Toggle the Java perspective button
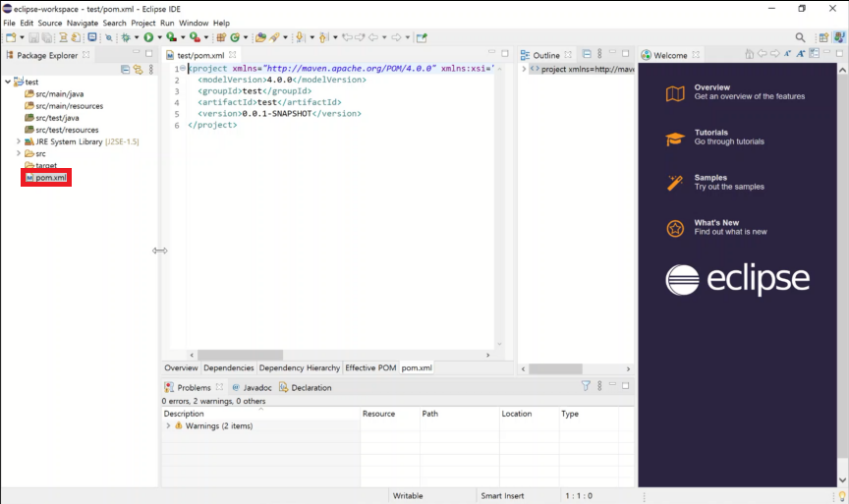Image resolution: width=849 pixels, height=504 pixels. (840, 37)
